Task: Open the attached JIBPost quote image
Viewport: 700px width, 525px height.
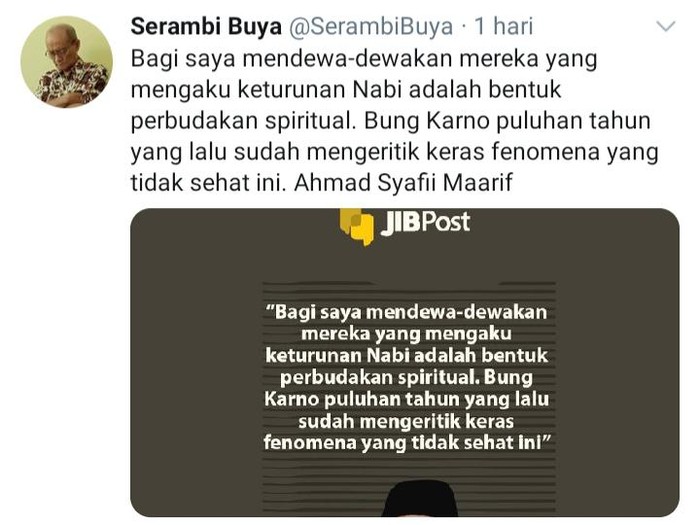Action: point(404,362)
